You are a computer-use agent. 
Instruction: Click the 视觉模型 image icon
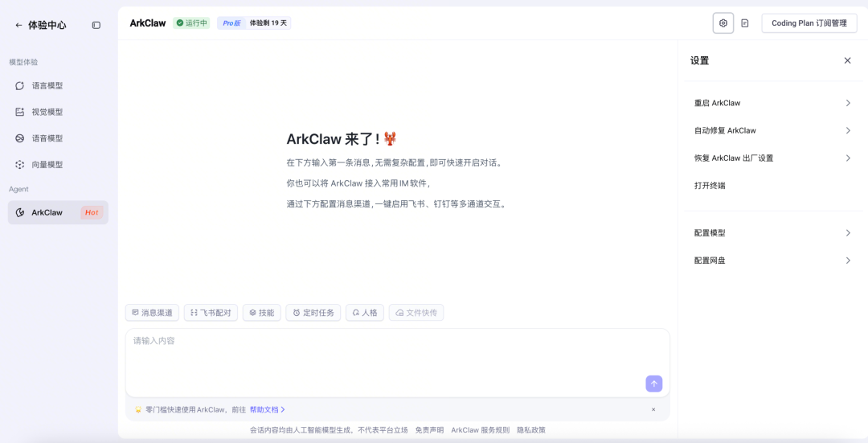pyautogui.click(x=20, y=112)
